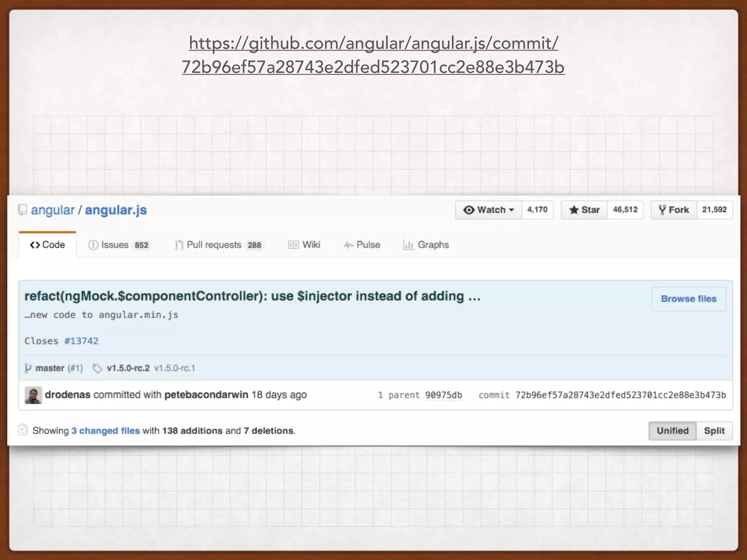Click the Issues exclamation circle icon
This screenshot has width=747, height=560.
tap(93, 245)
